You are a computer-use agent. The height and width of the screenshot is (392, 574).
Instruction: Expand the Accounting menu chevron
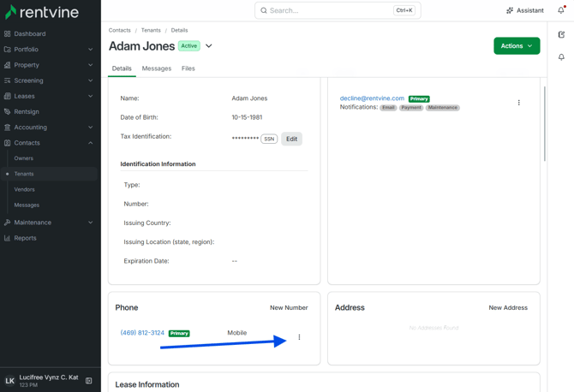click(91, 128)
